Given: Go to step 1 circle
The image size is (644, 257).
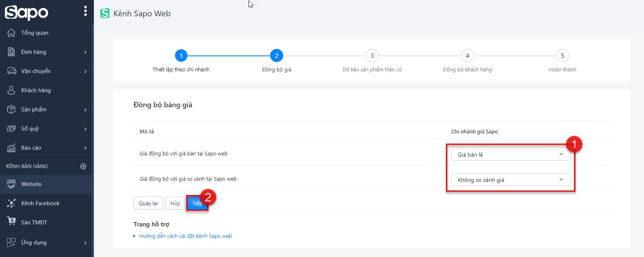Looking at the screenshot, I should tap(181, 55).
